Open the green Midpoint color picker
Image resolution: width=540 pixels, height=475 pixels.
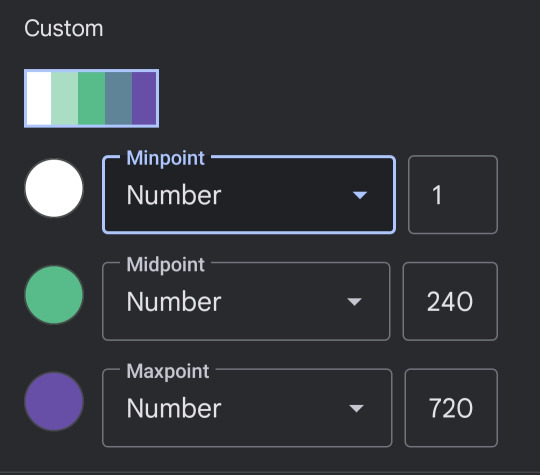point(54,295)
